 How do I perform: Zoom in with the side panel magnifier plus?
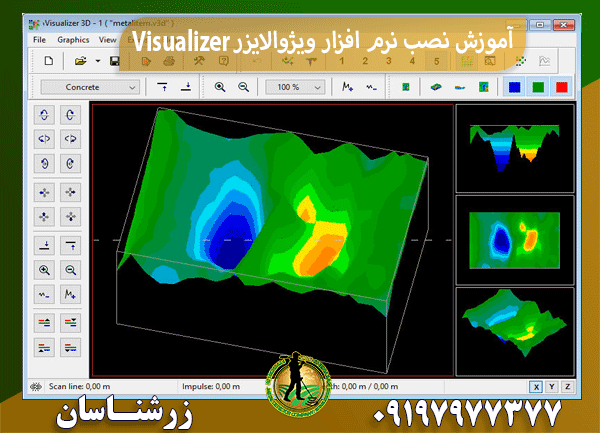[44, 270]
